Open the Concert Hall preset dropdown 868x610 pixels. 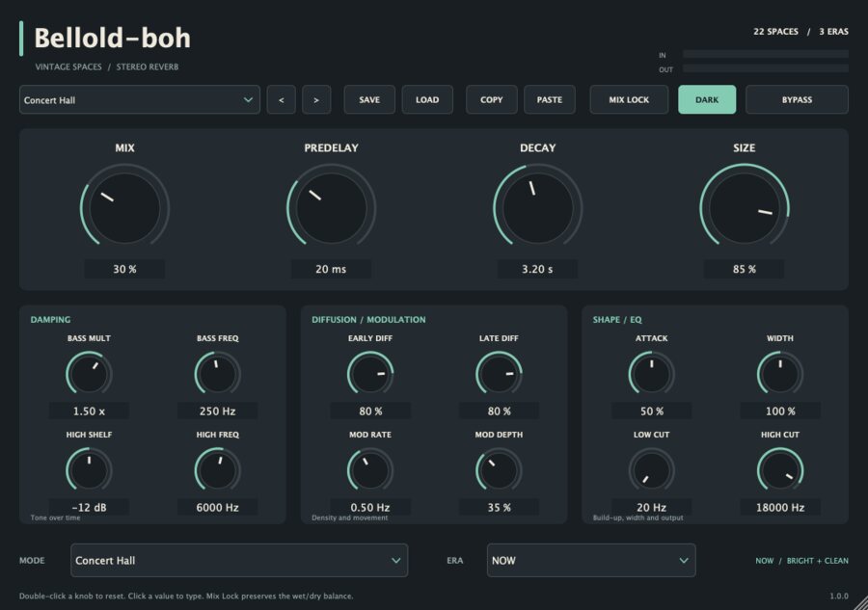pyautogui.click(x=140, y=99)
